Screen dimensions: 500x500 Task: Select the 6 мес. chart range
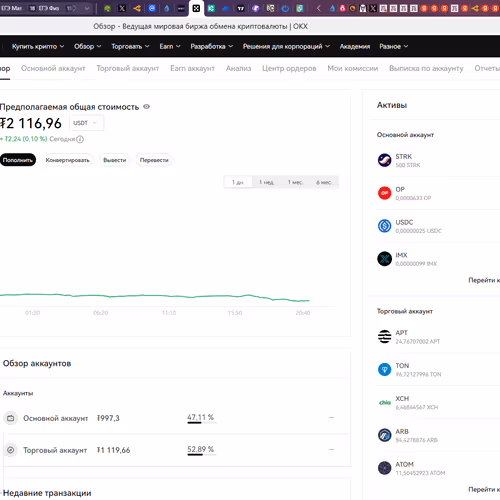tap(324, 182)
